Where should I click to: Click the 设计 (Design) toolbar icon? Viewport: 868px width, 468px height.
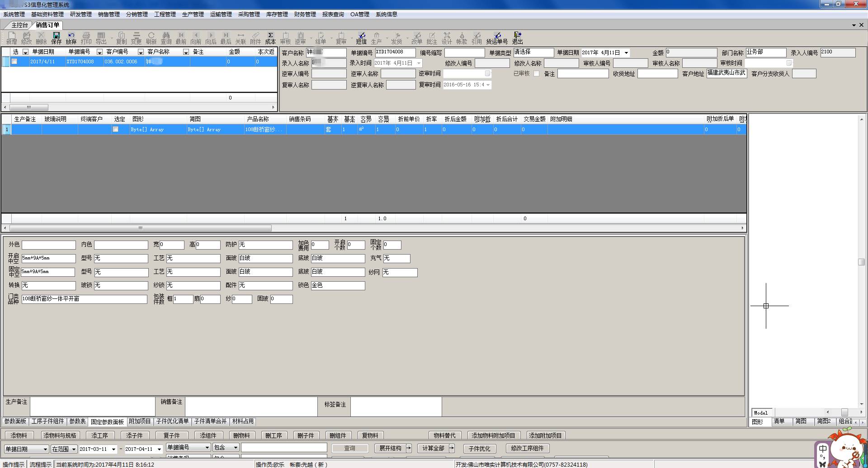(x=447, y=38)
